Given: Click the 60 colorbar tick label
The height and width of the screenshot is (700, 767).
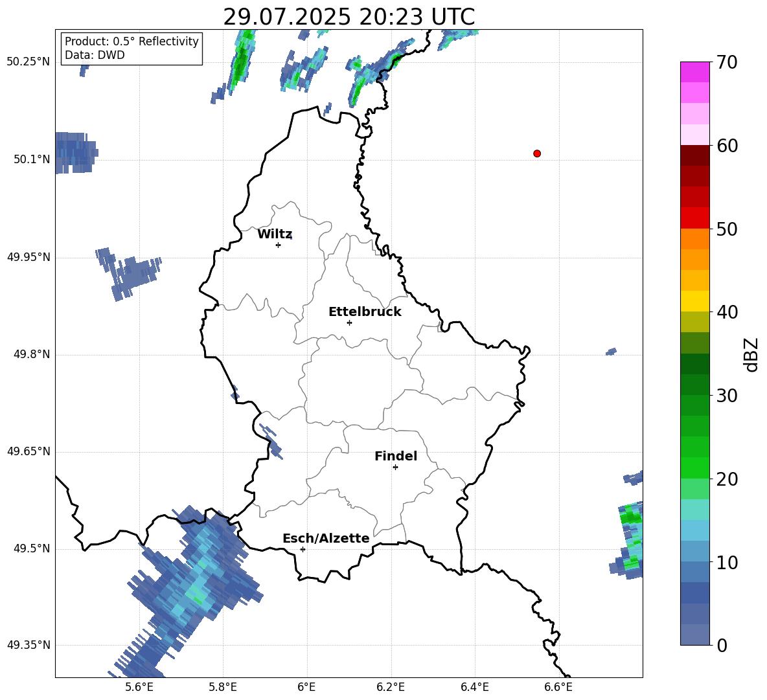Looking at the screenshot, I should pos(727,146).
